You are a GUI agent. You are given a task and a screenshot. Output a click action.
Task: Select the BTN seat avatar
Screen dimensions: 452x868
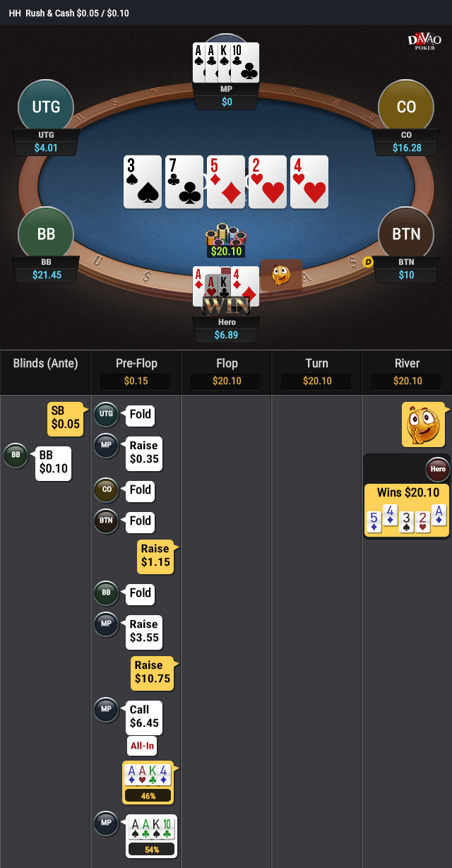(x=406, y=234)
